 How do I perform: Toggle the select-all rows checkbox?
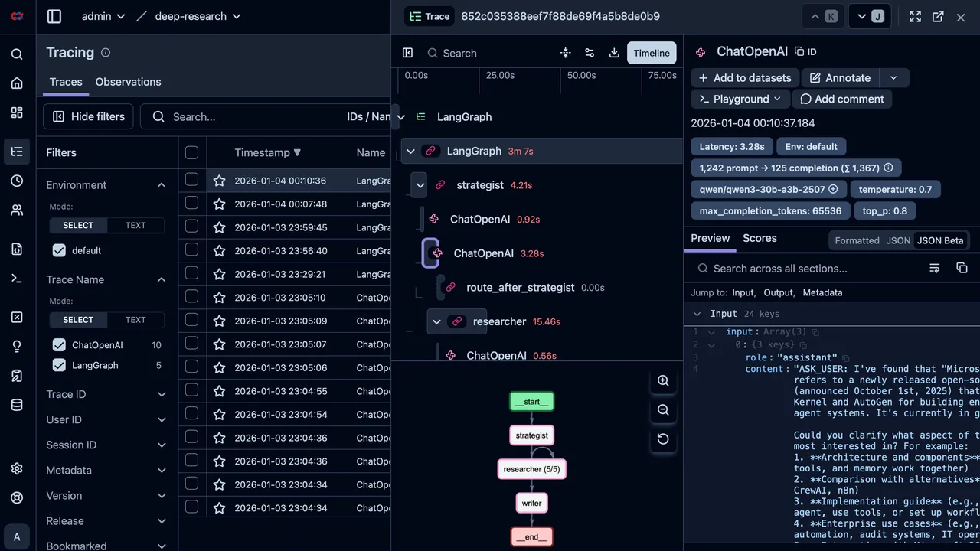(191, 152)
